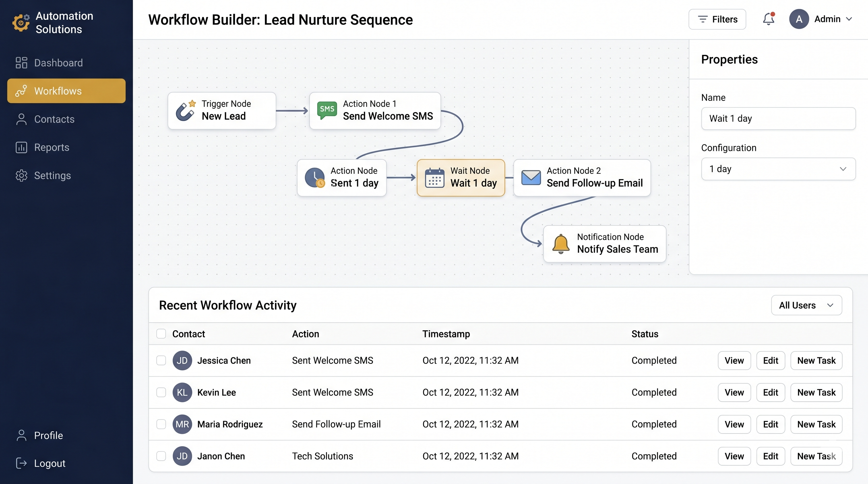The height and width of the screenshot is (484, 868).
Task: Check the box for Janon Chen's row
Action: (x=161, y=456)
